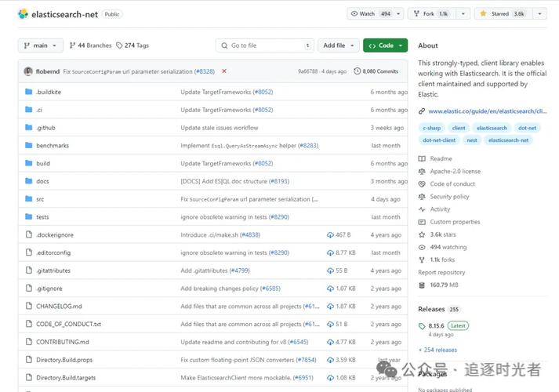This screenshot has width=559, height=392.
Task: Click the star icon beside 3.6k stars
Action: pos(422,234)
